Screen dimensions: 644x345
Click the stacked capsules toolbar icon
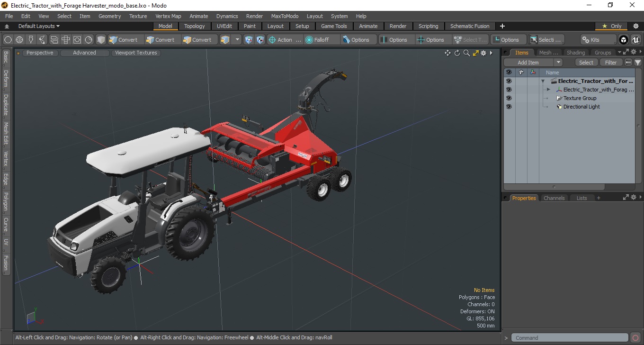point(54,40)
